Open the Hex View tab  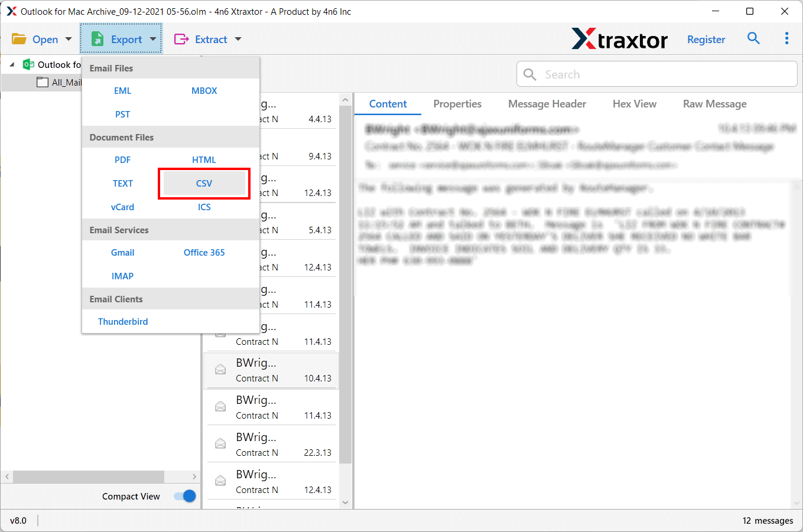point(634,104)
